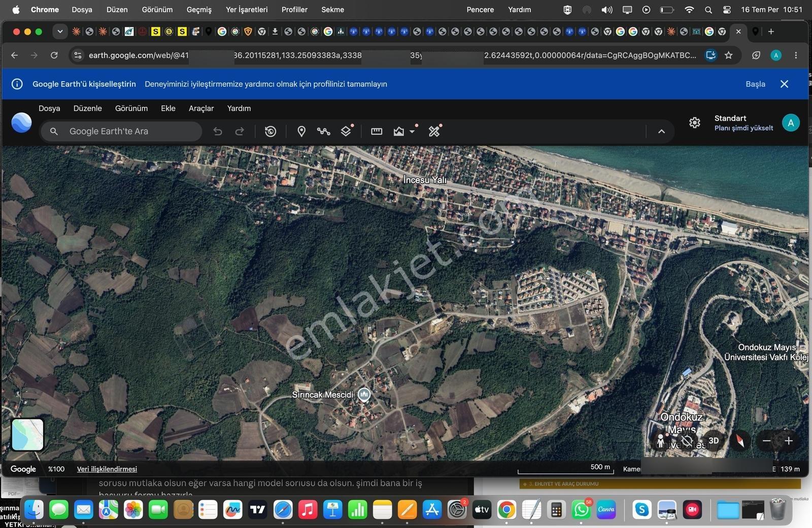
Task: Click the Başla button in banner
Action: point(755,84)
